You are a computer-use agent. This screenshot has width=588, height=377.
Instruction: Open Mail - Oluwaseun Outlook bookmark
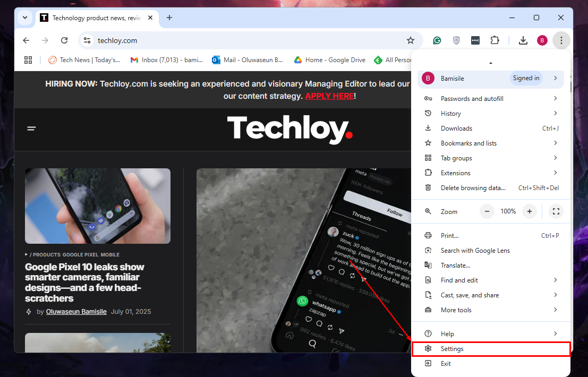(248, 60)
